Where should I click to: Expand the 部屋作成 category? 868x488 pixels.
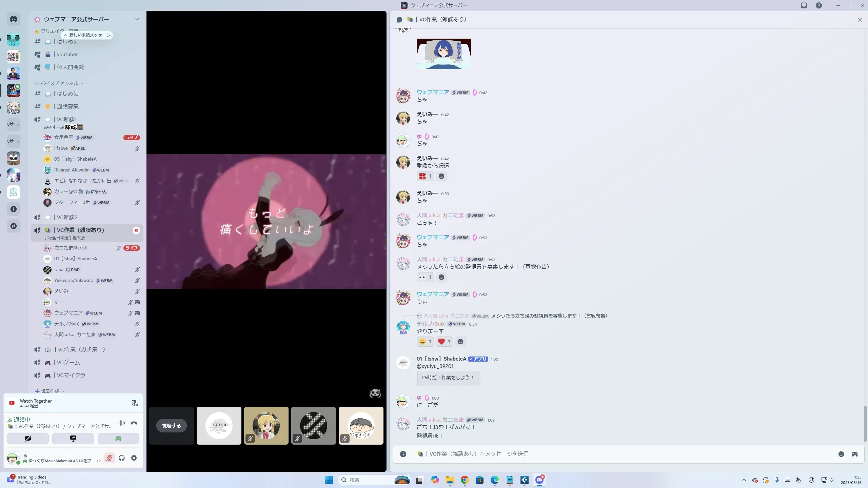[x=50, y=391]
